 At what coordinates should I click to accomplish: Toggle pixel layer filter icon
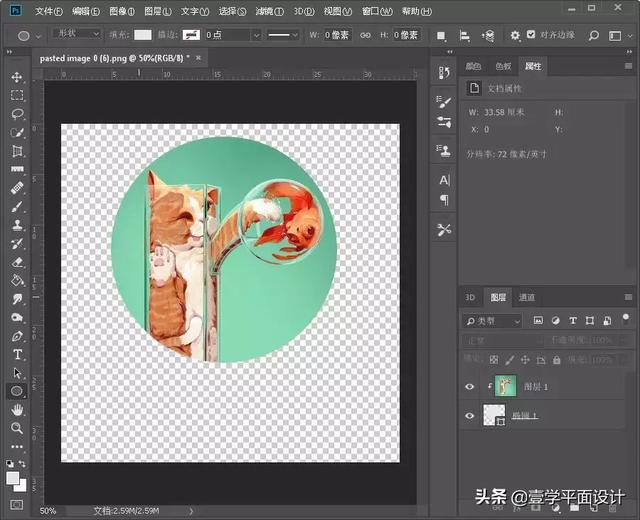(538, 321)
